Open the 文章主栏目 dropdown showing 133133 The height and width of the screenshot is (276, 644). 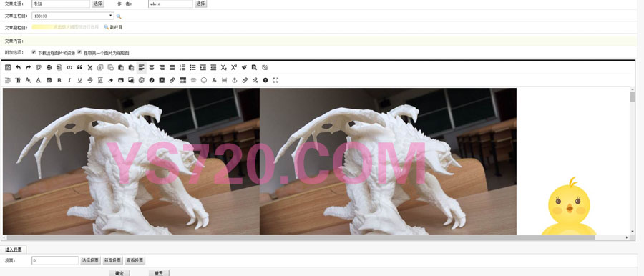(x=73, y=16)
